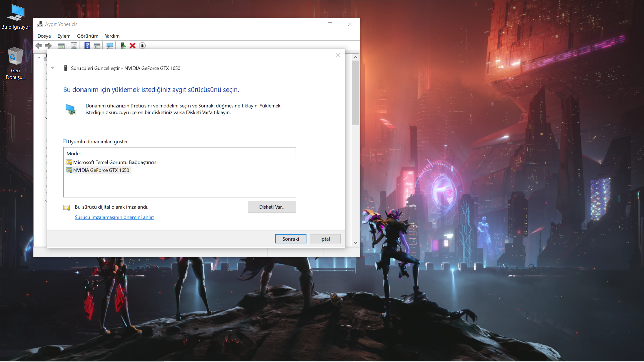644x362 pixels.
Task: Click the show/hide console tree icon
Action: click(61, 46)
